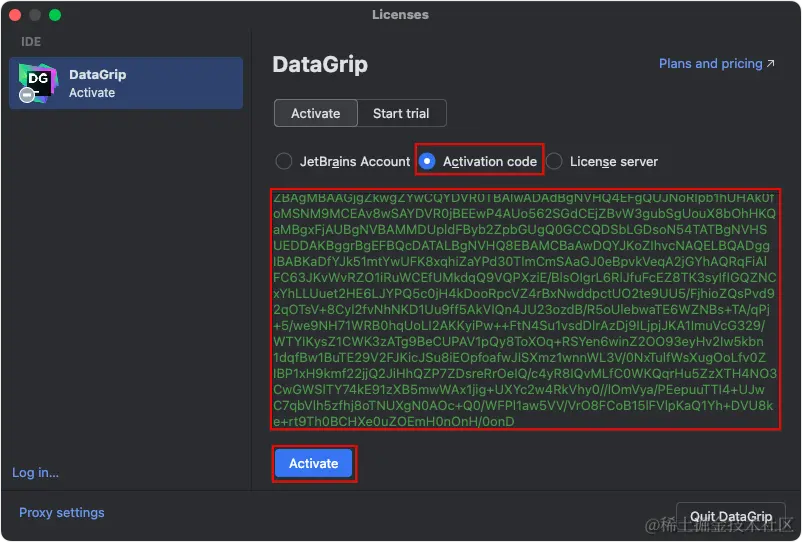
Task: Click the external-link arrow beside Plans and pricing
Action: (770, 63)
